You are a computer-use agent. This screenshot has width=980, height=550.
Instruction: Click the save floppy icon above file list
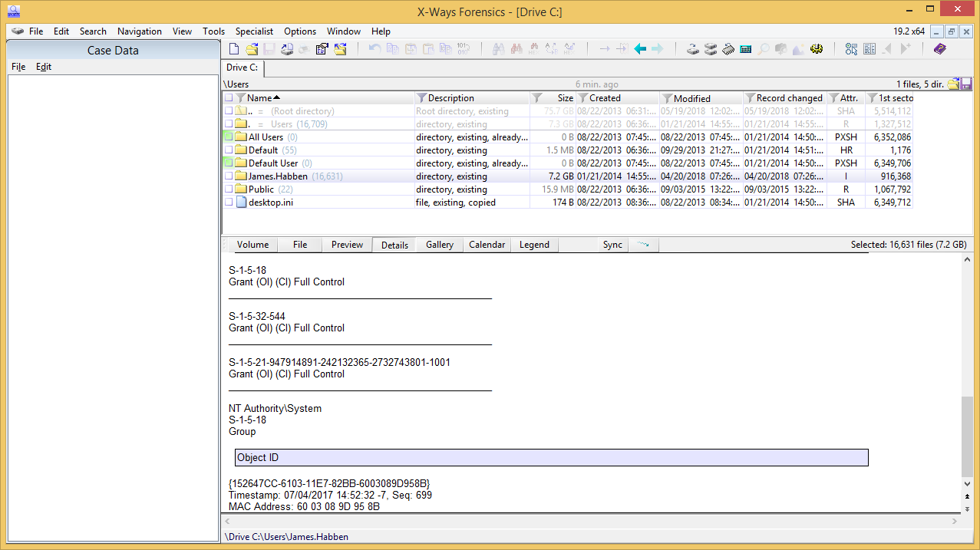tap(966, 84)
